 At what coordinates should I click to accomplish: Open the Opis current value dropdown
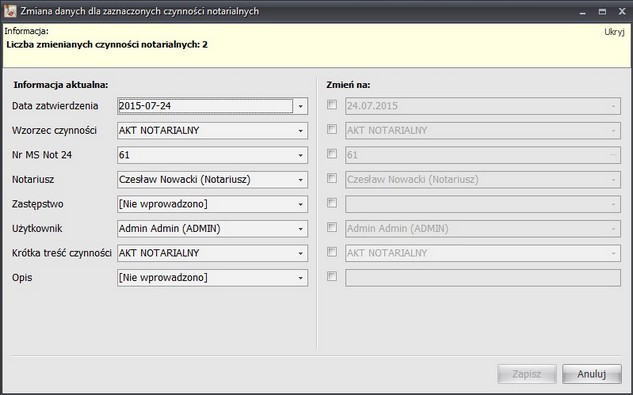300,278
